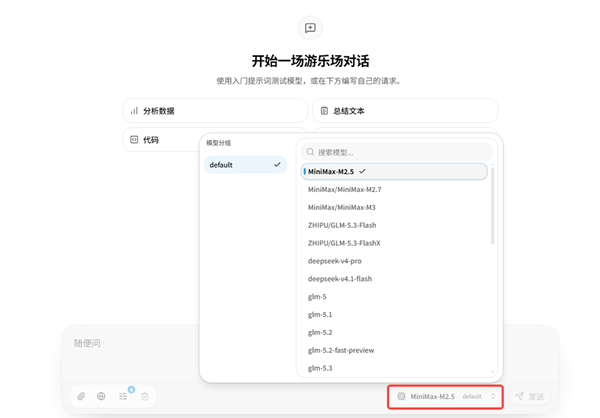The width and height of the screenshot is (600, 418).
Task: Select deepseek-v4.1-flash model
Action: [x=394, y=279]
